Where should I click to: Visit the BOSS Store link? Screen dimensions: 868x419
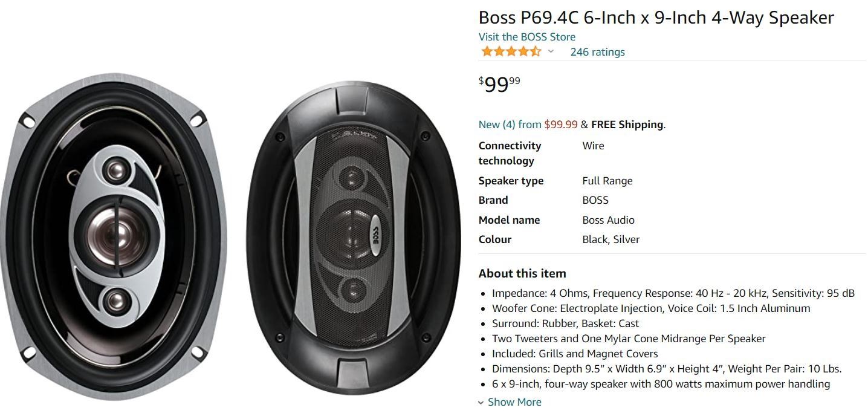526,37
